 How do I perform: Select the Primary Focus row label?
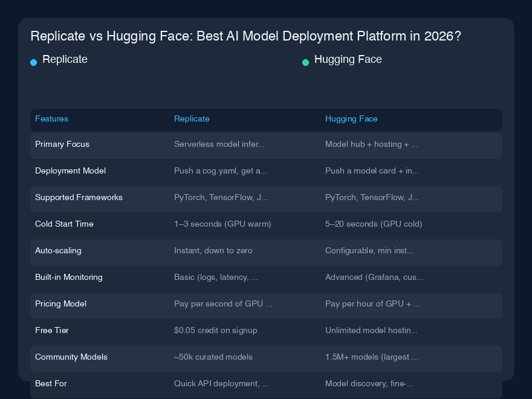tap(62, 144)
